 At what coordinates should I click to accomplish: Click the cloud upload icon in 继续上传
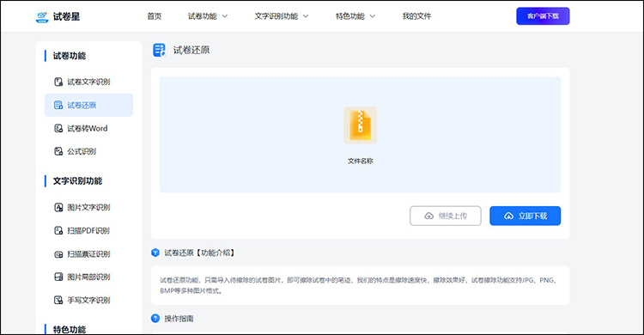point(428,216)
